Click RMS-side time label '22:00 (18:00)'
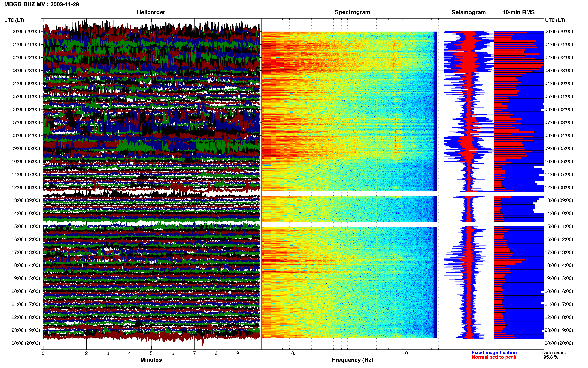Image resolution: width=588 pixels, height=368 pixels. click(x=559, y=317)
